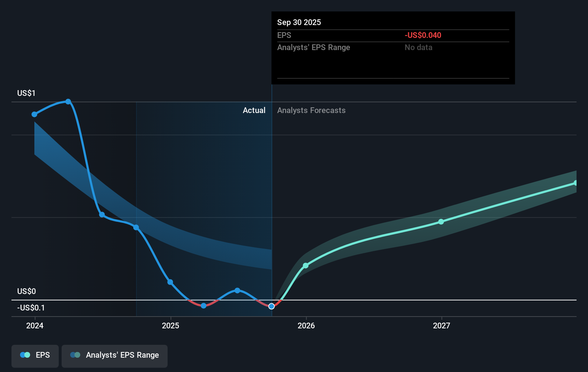Click the lowest negative EPS data point
Viewport: 588px width, 372px height.
click(x=203, y=306)
